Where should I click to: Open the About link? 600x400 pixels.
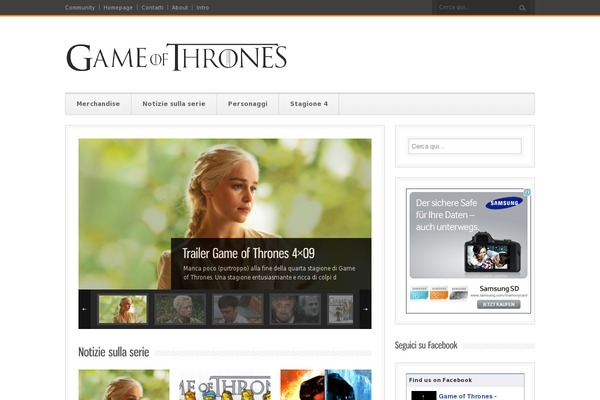pyautogui.click(x=180, y=8)
